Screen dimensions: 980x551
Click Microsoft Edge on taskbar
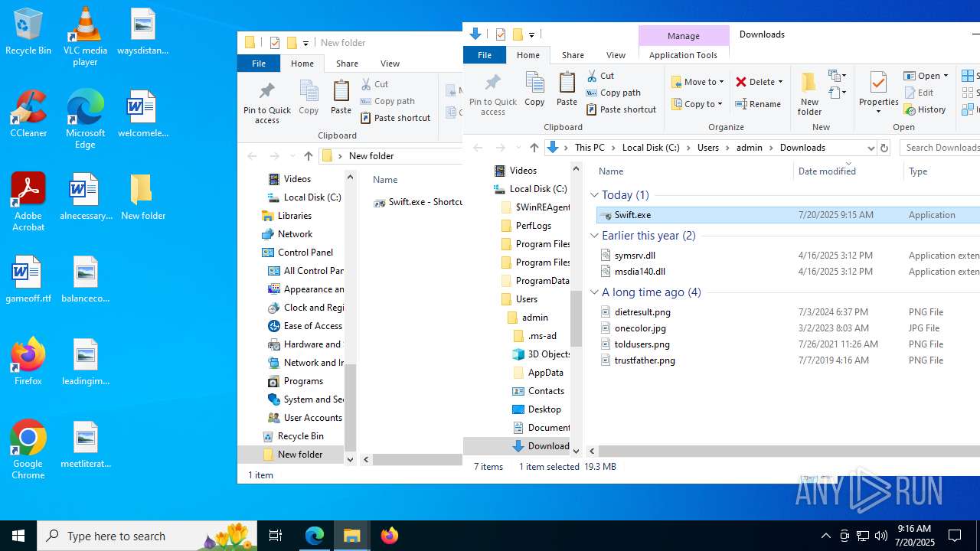coord(315,536)
